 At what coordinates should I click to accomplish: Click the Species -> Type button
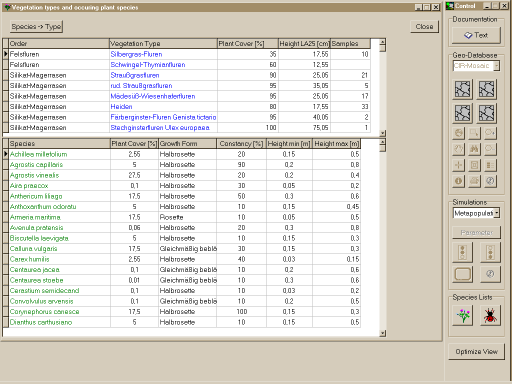point(36,26)
